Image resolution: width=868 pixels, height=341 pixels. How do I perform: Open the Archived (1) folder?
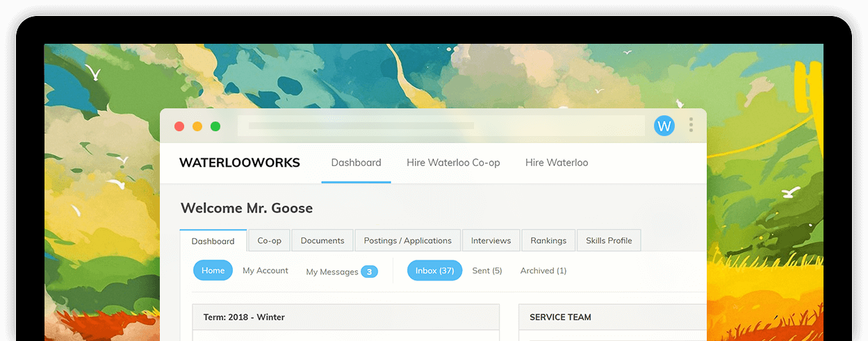[x=543, y=270]
